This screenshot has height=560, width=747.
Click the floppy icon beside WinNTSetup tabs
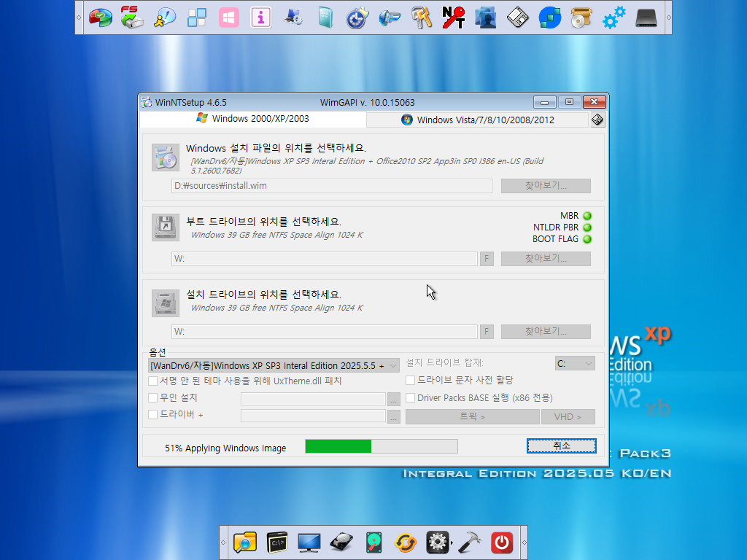tap(597, 120)
